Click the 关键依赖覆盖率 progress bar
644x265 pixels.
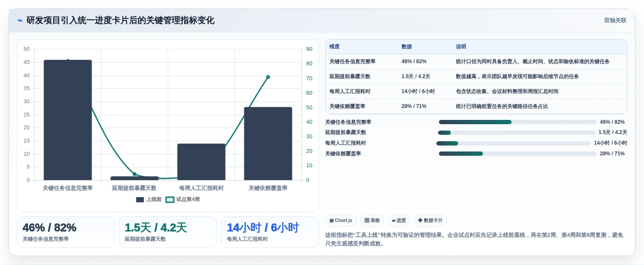pos(518,154)
